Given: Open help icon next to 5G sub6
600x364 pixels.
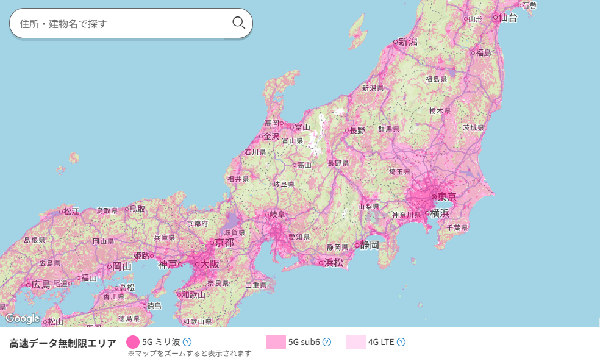Looking at the screenshot, I should pos(326,342).
